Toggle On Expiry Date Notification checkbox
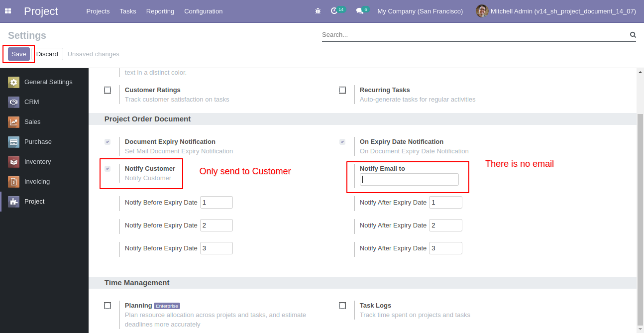 pos(342,142)
